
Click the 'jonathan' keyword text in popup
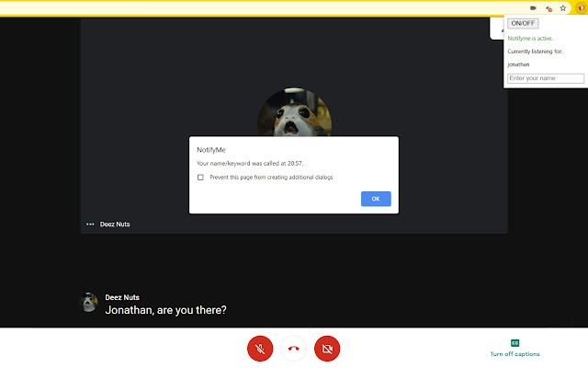(518, 64)
